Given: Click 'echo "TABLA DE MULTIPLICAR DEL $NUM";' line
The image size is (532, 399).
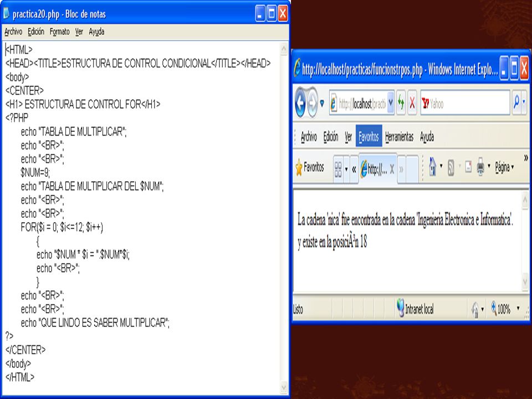Looking at the screenshot, I should point(93,186).
